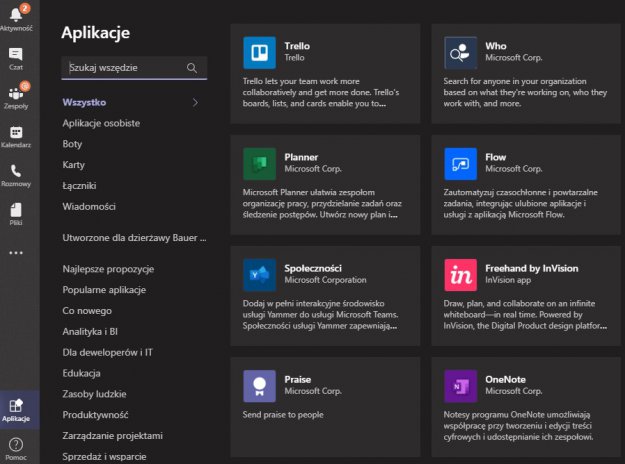Select Zarządzanie projektami category

pos(112,436)
